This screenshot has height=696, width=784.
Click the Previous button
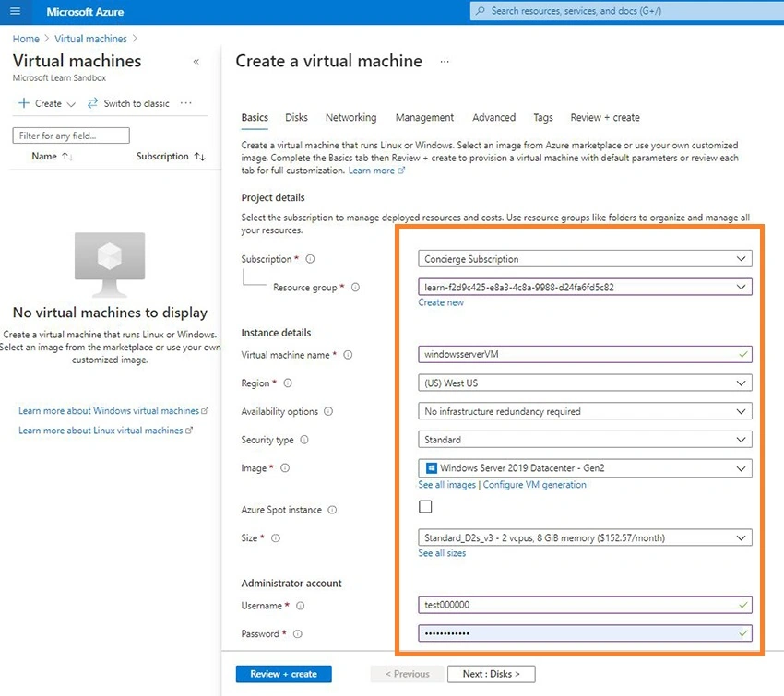(407, 674)
